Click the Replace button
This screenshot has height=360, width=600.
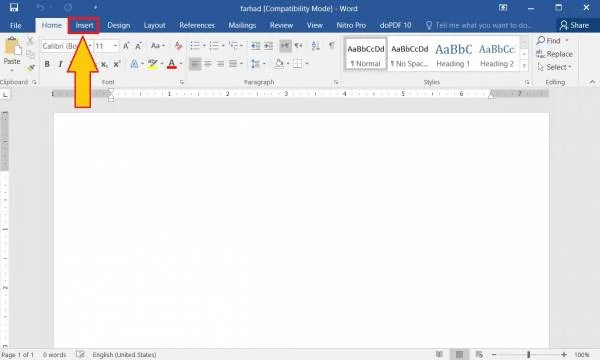coord(555,54)
